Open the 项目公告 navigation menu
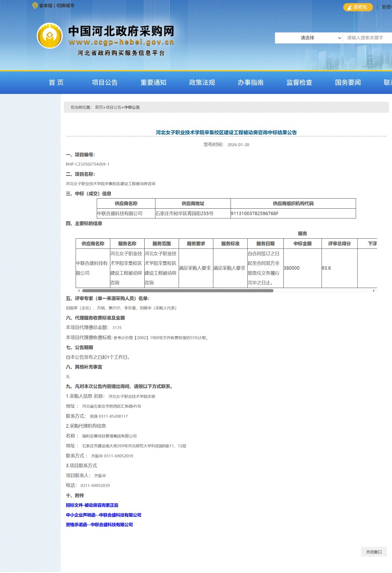Screen dimensions: 392x573 [105, 83]
